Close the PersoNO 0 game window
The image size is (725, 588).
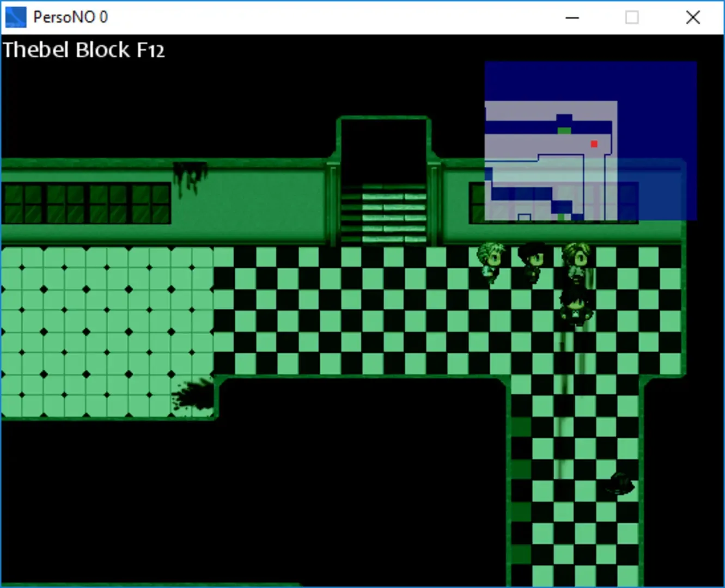(693, 17)
